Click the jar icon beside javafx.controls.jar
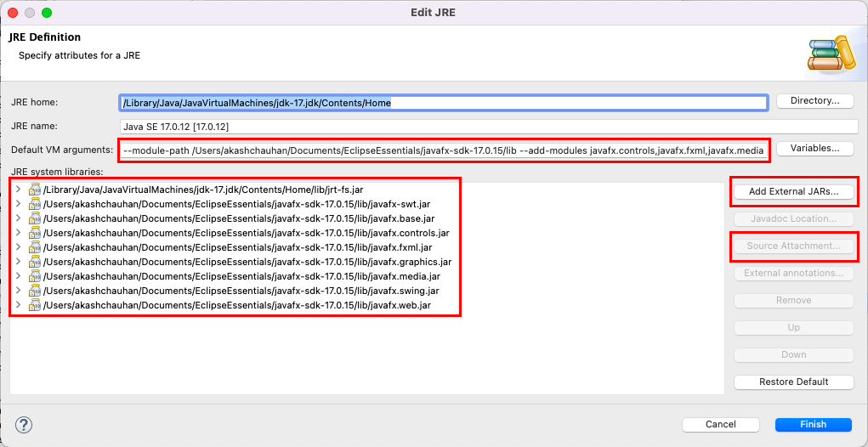 coord(36,232)
